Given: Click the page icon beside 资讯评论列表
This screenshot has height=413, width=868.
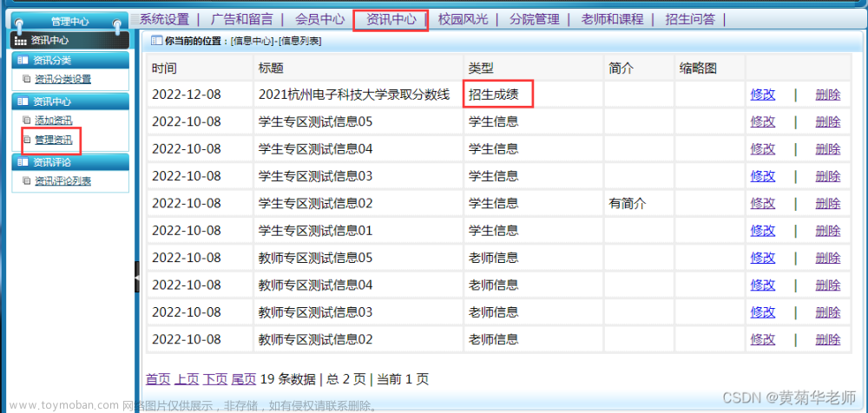Looking at the screenshot, I should [27, 181].
